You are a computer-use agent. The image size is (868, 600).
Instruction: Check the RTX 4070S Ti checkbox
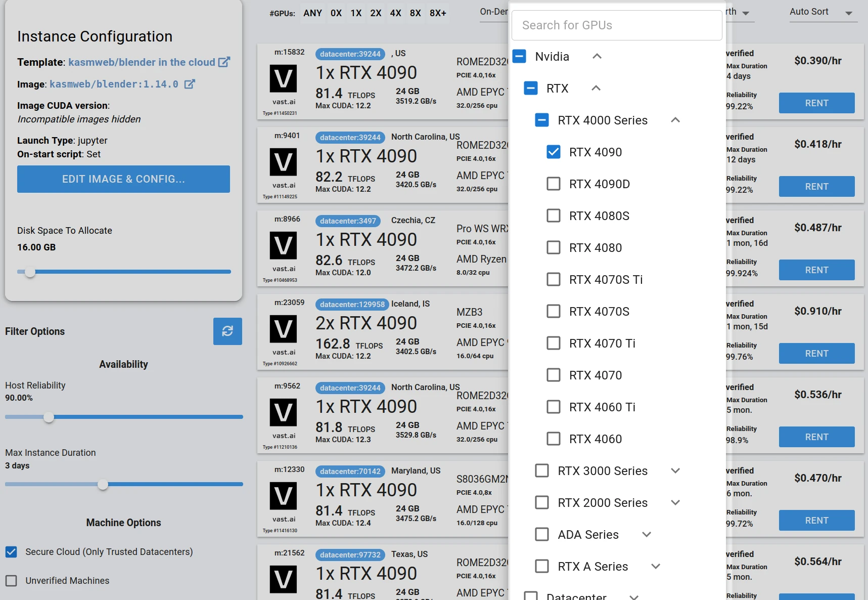tap(554, 279)
